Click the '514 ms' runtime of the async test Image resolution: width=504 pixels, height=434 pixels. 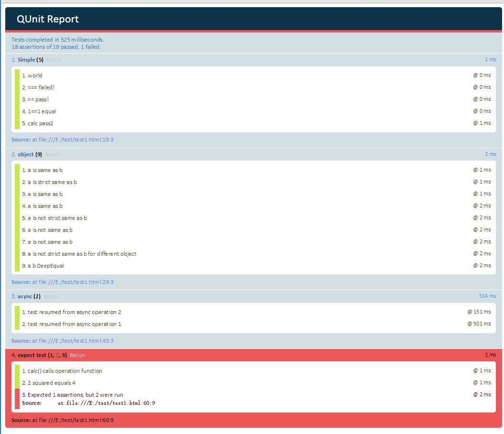487,296
